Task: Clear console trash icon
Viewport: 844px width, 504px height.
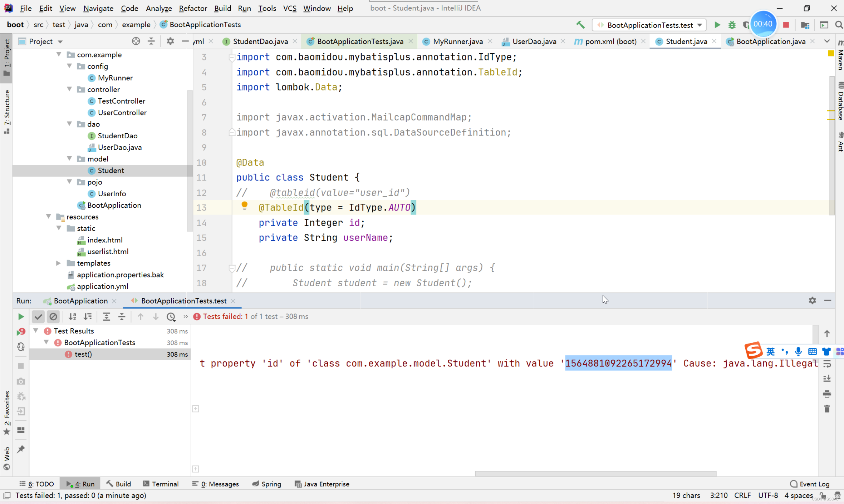Action: 827,409
